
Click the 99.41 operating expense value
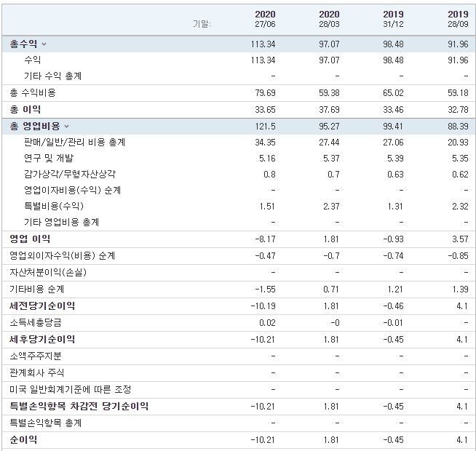coord(393,126)
